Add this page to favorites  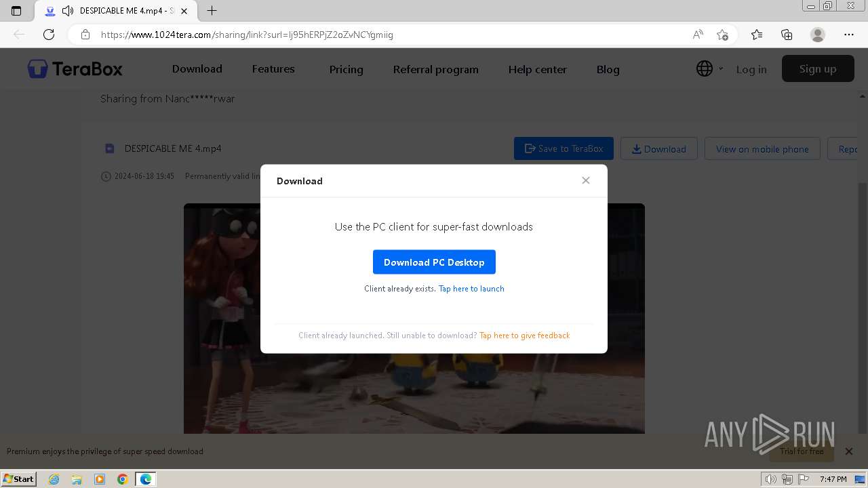click(x=722, y=35)
